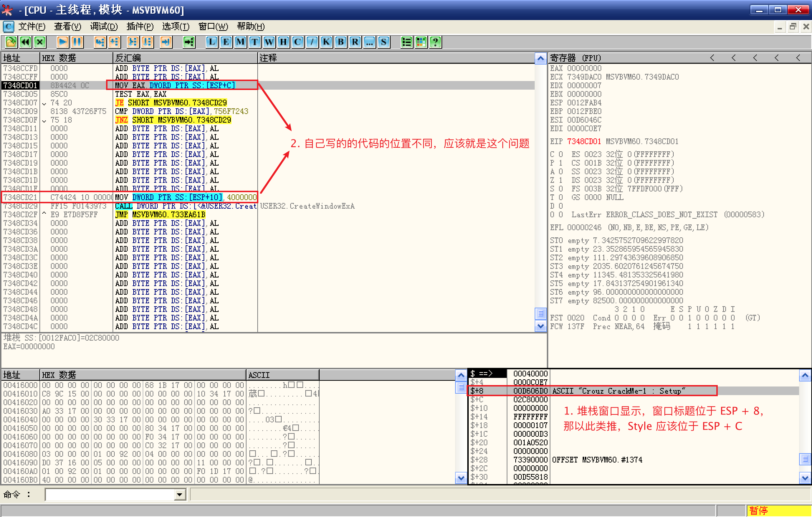Click the 寄存器 (FPU) registers header
812x517 pixels.
[x=575, y=58]
